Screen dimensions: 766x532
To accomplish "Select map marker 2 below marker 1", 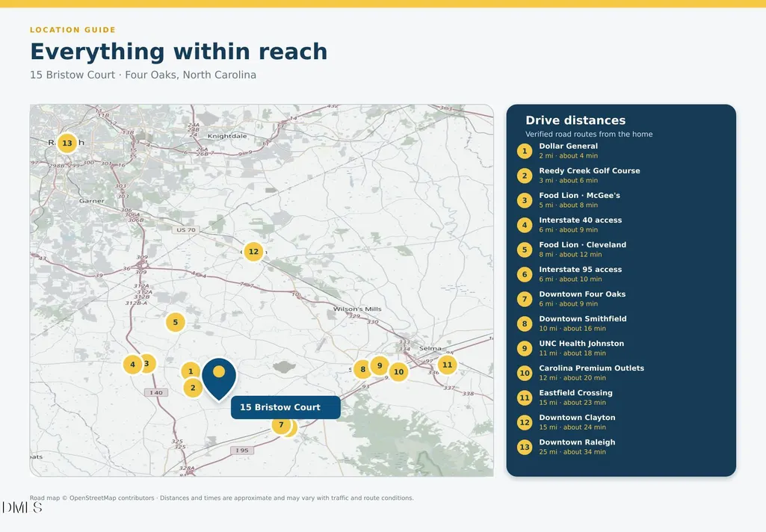I will pyautogui.click(x=193, y=388).
